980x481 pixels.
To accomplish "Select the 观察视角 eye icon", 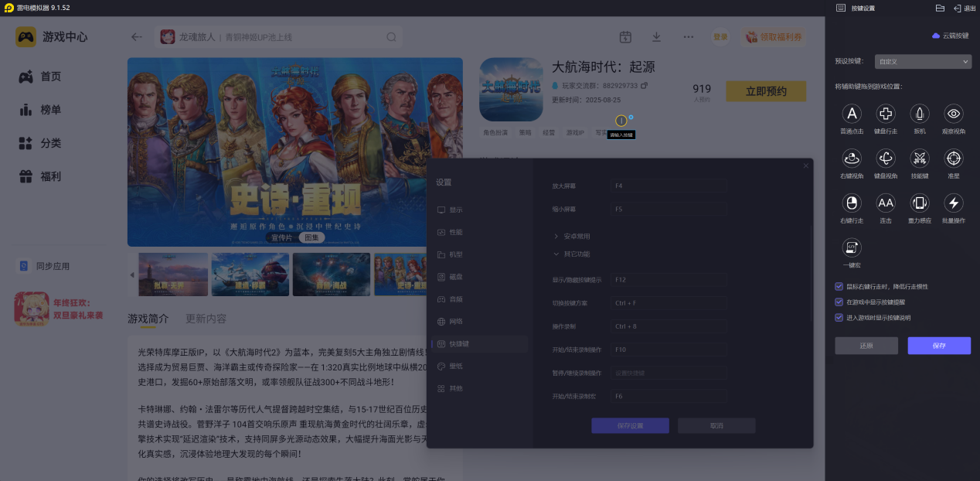I will [954, 114].
